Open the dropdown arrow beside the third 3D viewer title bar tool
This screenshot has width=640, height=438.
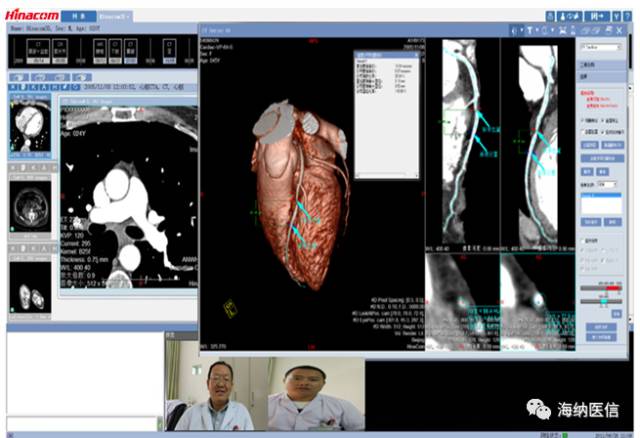552,30
